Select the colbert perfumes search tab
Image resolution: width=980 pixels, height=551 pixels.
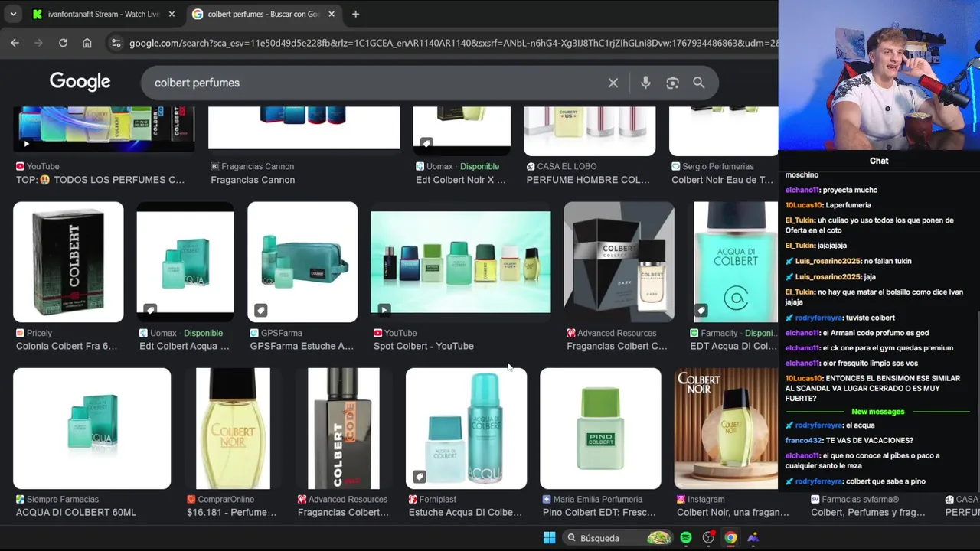tap(263, 14)
